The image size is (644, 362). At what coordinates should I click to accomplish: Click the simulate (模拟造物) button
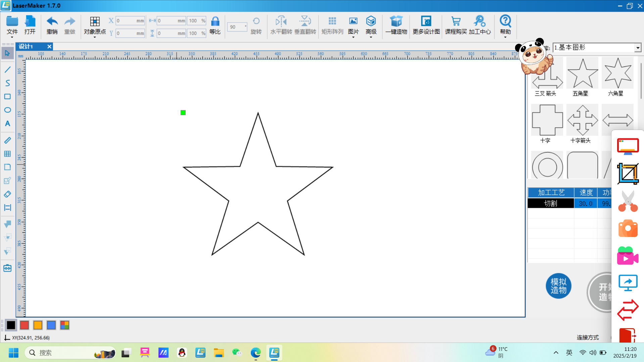pyautogui.click(x=558, y=286)
